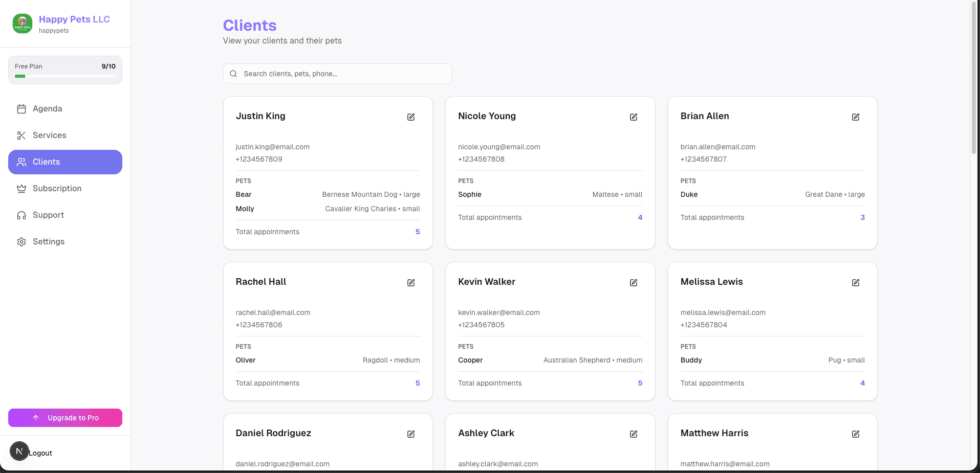Click the Free Plan usage bar
This screenshot has height=473, width=980.
65,70
